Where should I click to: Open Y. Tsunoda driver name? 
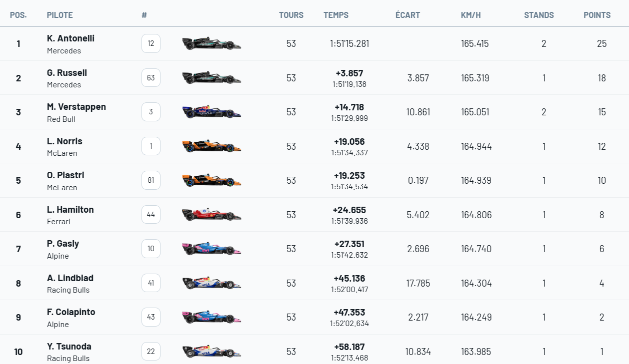(69, 347)
